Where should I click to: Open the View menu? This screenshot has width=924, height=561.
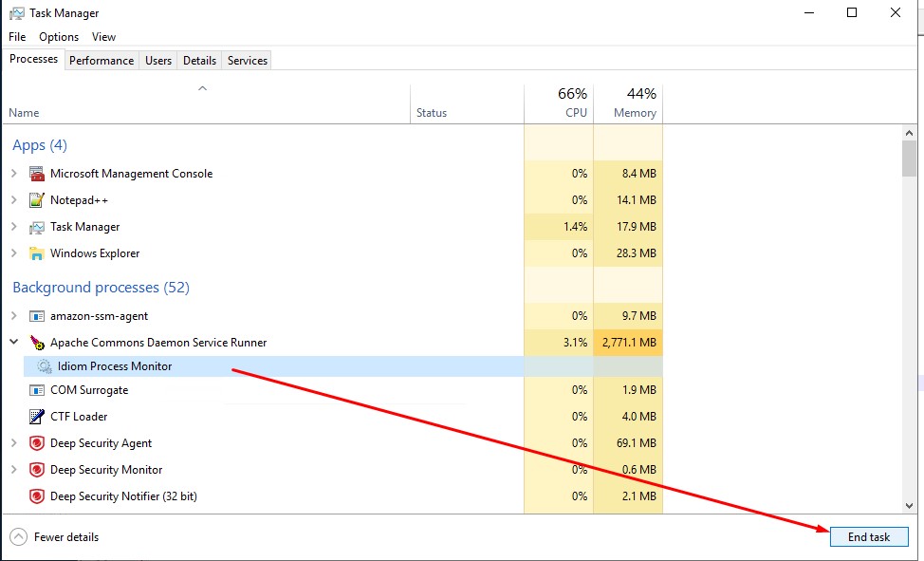[x=103, y=37]
